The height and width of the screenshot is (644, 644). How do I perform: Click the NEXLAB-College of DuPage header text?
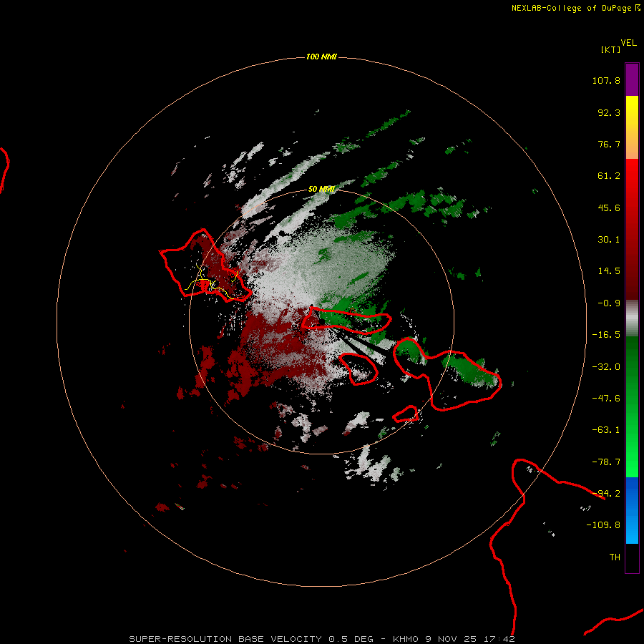[x=571, y=8]
